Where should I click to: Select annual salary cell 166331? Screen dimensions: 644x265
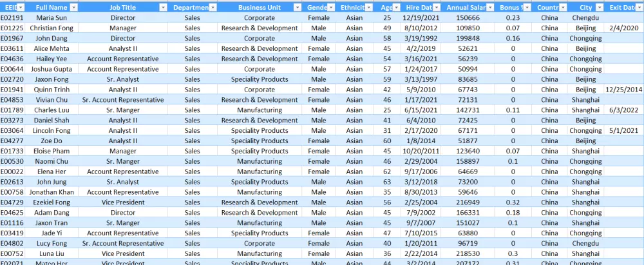point(468,213)
